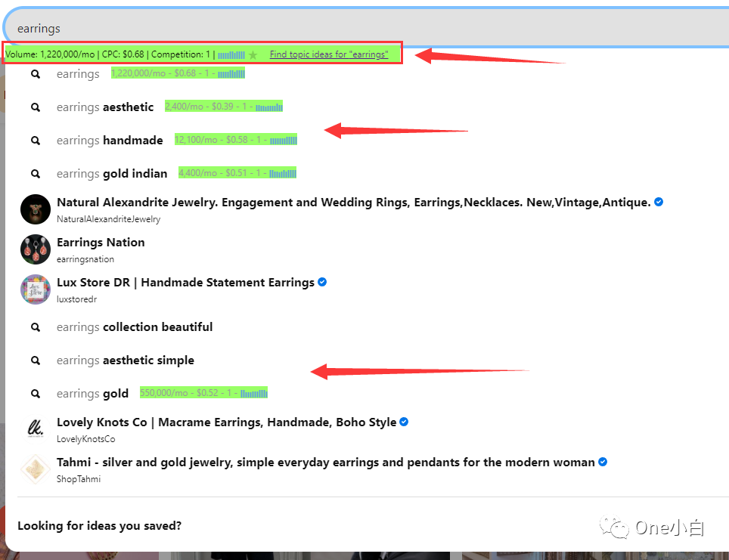729x560 pixels.
Task: Click the "12,100/mo - $0.58" stats for earrings handmade
Action: (x=236, y=139)
